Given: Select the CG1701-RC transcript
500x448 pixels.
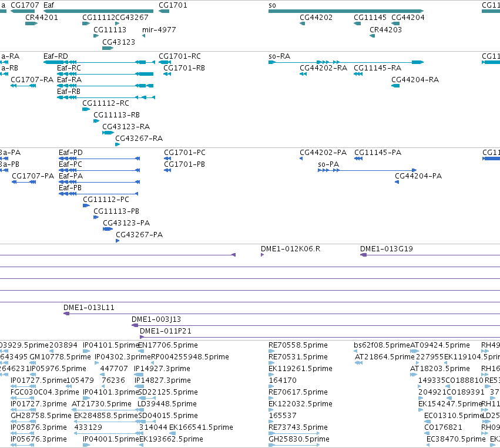Looking at the screenshot, I should click(180, 56).
